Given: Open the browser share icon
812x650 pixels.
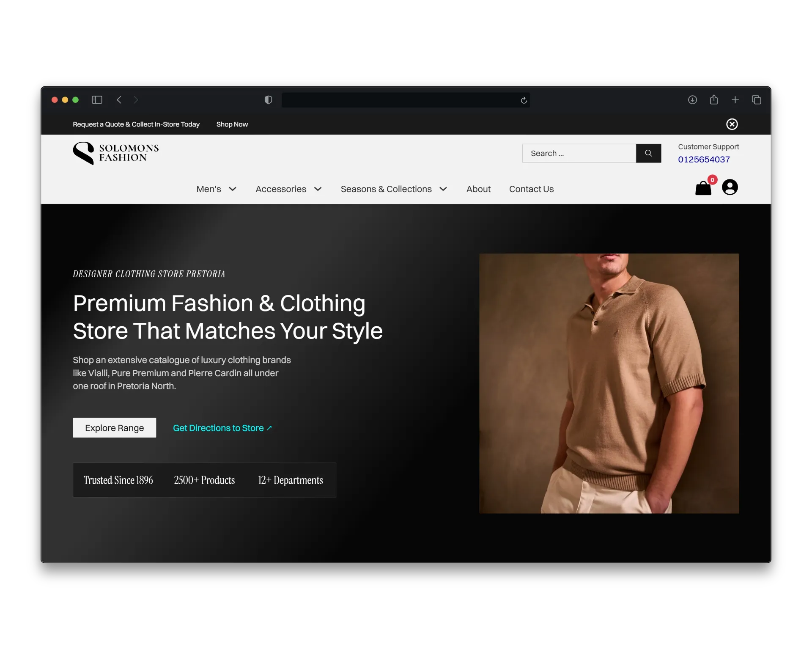Looking at the screenshot, I should (713, 100).
